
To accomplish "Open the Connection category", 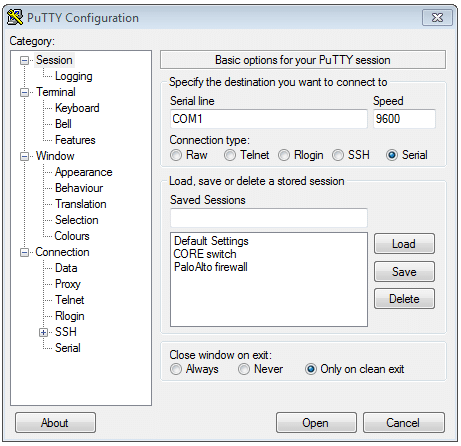I will tap(62, 252).
